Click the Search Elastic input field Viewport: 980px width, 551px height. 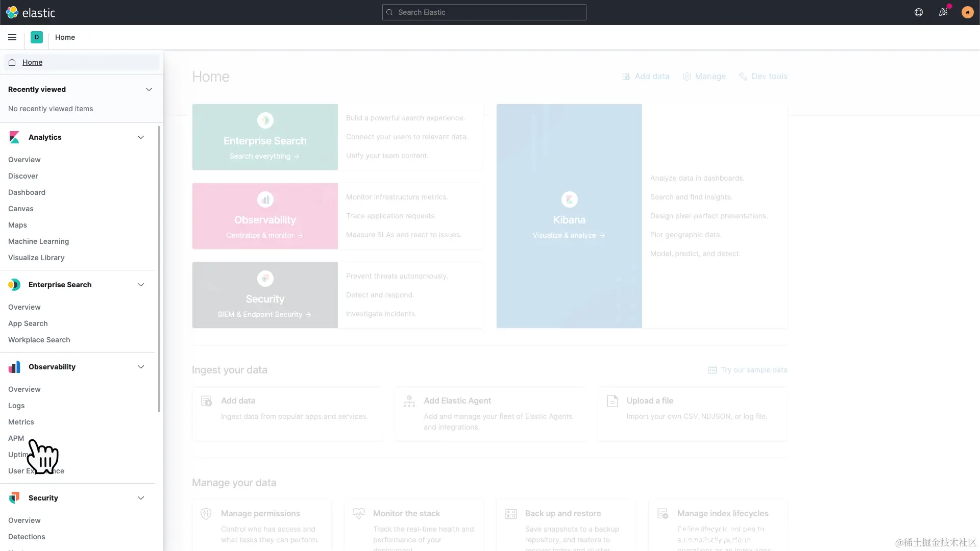(484, 12)
